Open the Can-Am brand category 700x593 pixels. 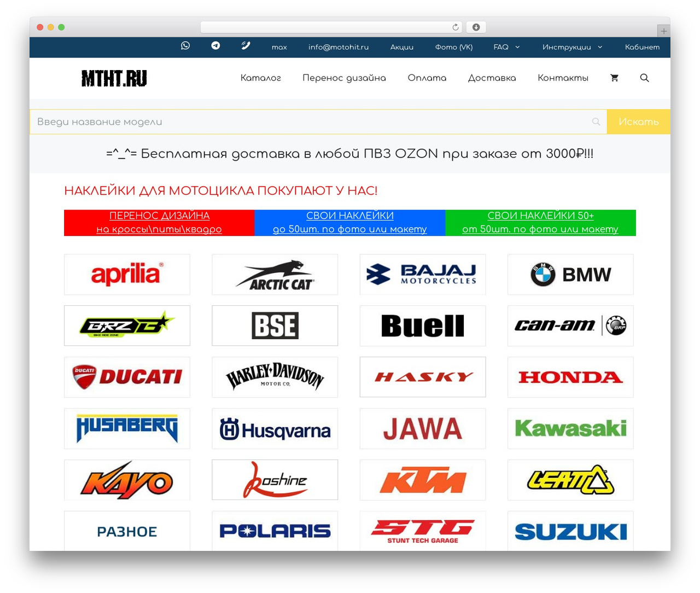click(x=570, y=326)
